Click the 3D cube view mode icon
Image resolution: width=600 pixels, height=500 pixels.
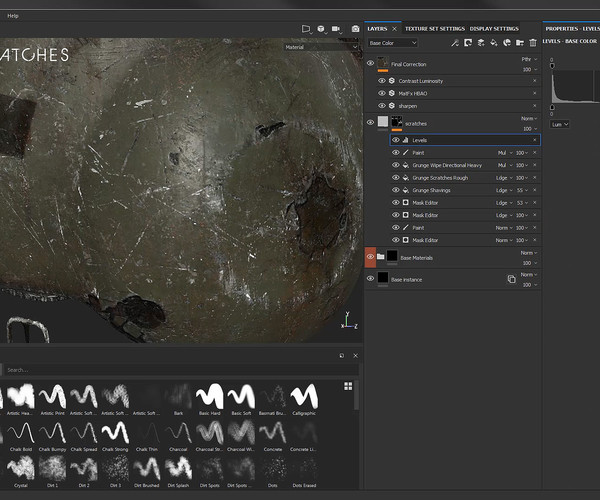(321, 29)
